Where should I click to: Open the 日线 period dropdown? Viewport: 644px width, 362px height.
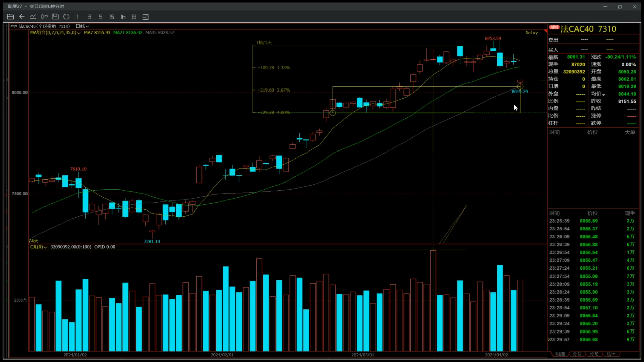click(83, 26)
